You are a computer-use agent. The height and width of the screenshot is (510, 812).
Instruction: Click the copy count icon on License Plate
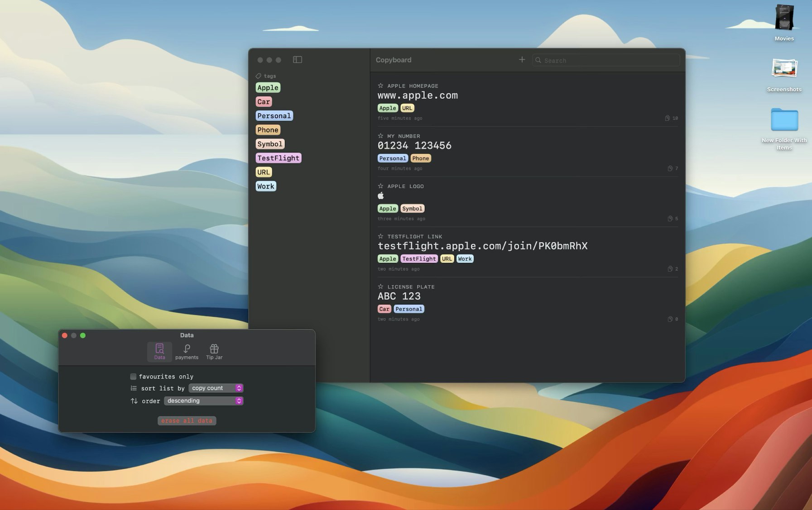coord(670,319)
